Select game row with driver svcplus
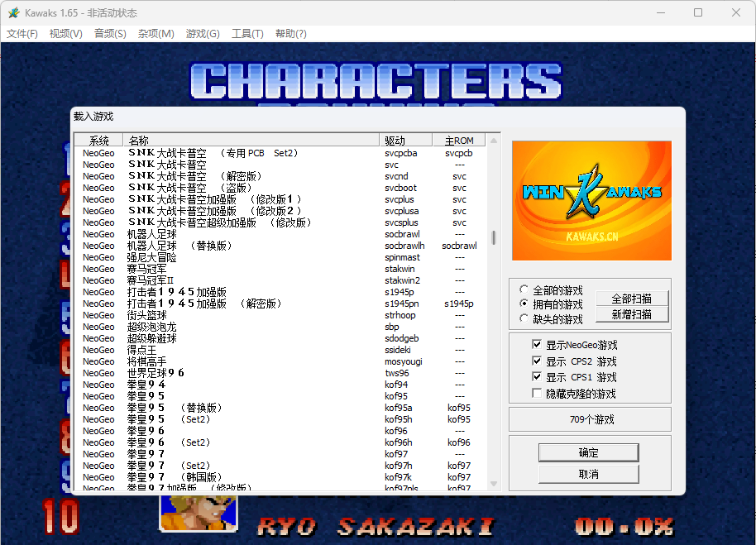Screen dimensions: 756x545 click(x=280, y=199)
